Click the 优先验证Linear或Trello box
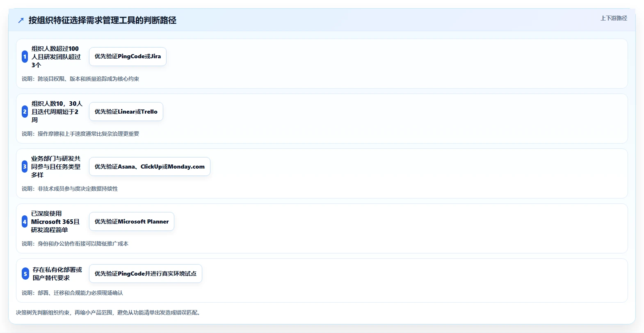Viewport: 644px width, 333px height. tap(126, 112)
